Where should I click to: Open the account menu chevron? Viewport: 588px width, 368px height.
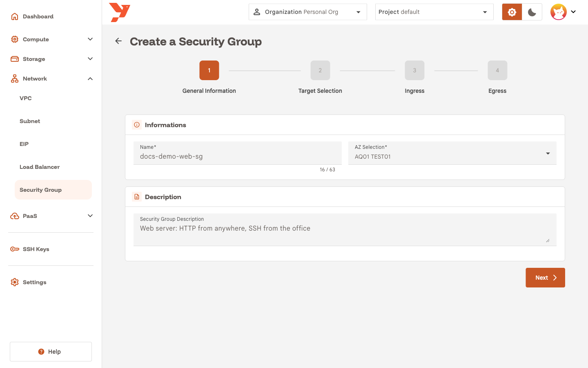click(573, 12)
